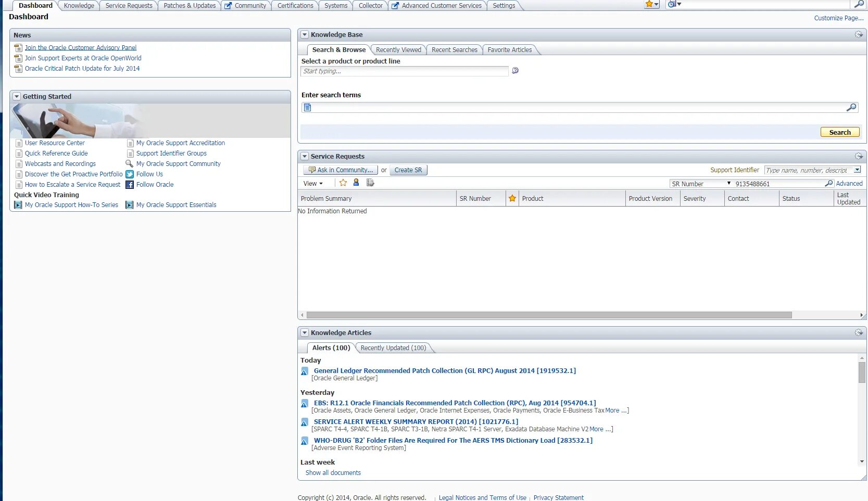Click the SR number input field
Viewport: 868px width, 501px height.
[779, 184]
